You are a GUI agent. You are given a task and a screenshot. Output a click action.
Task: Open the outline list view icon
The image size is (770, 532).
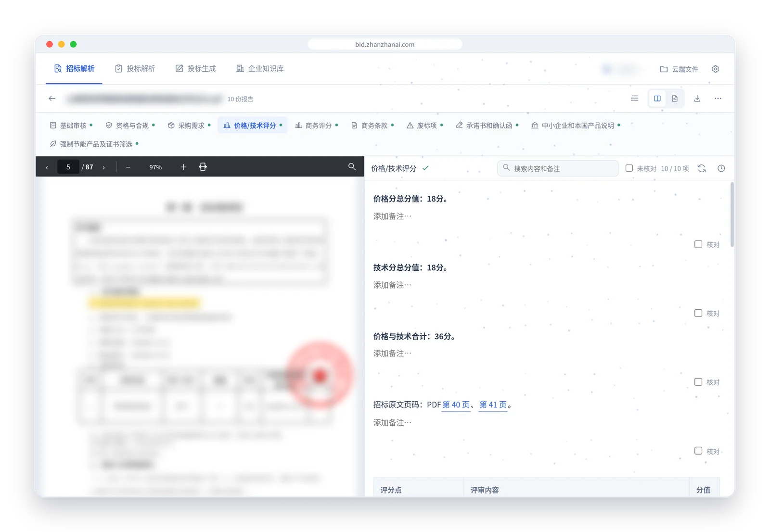click(x=635, y=99)
